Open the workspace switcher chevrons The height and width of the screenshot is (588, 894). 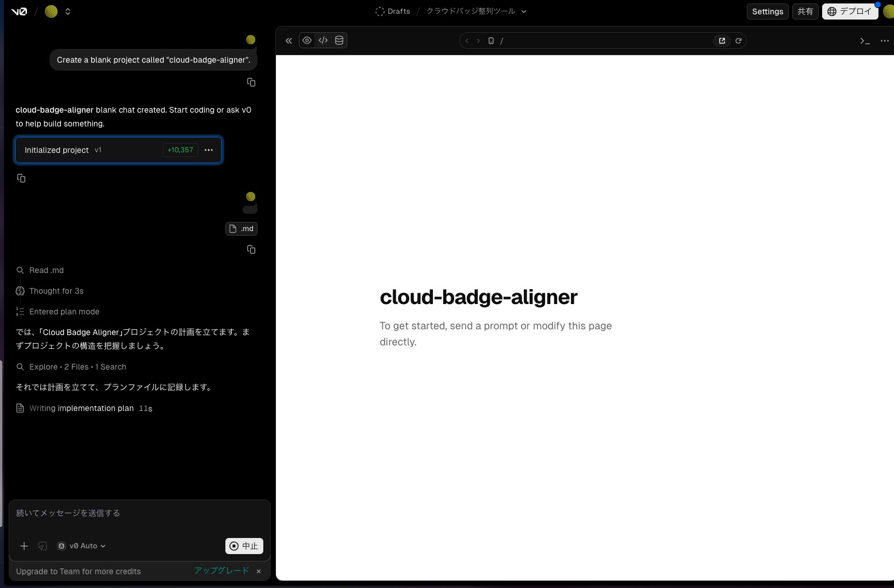tap(68, 11)
